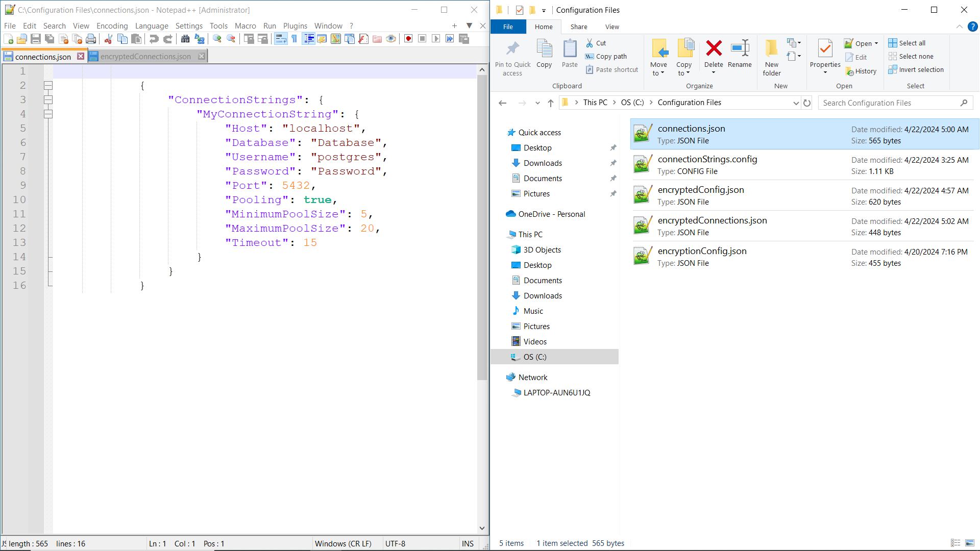Screen dimensions: 980x551
Task: Click Select all in Explorer ribbon
Action: pyautogui.click(x=907, y=43)
